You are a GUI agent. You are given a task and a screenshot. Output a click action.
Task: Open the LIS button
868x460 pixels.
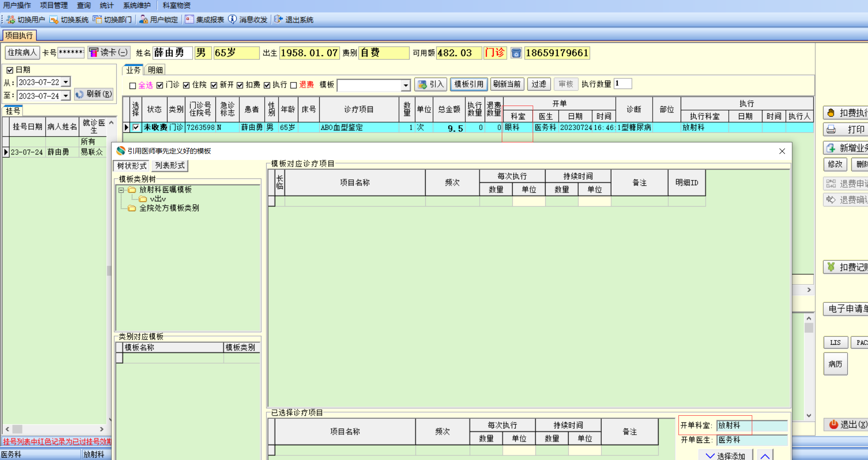pos(835,342)
